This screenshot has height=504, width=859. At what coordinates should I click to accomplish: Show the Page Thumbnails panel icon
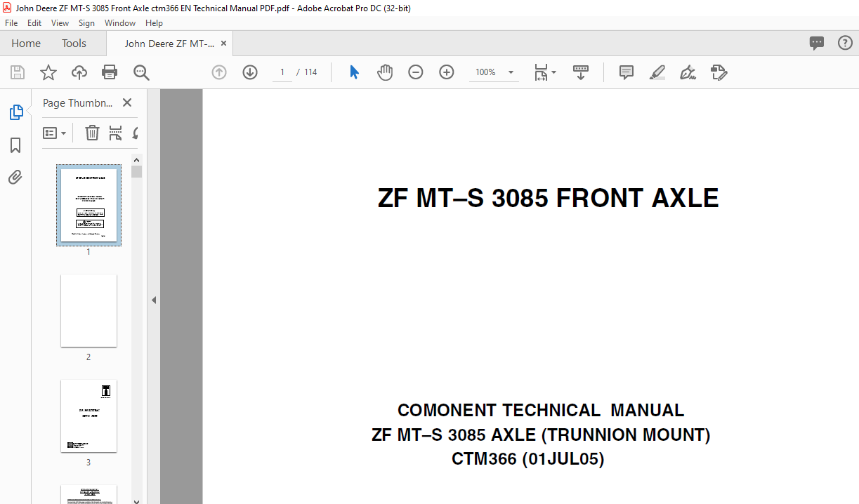(x=15, y=112)
